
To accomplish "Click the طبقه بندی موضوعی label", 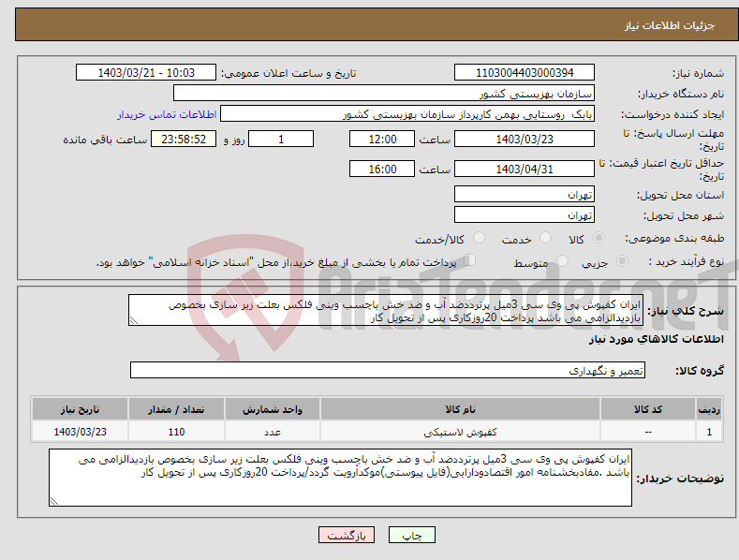I will (x=674, y=239).
